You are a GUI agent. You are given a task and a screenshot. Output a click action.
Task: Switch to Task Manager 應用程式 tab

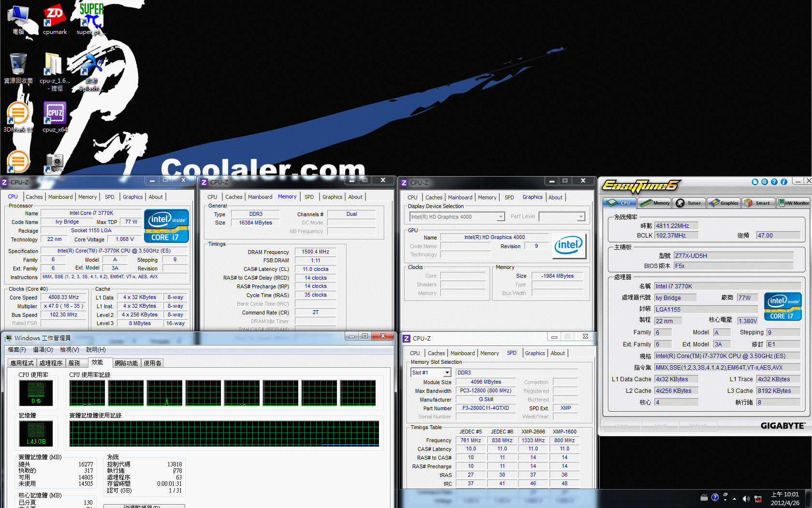[x=22, y=363]
